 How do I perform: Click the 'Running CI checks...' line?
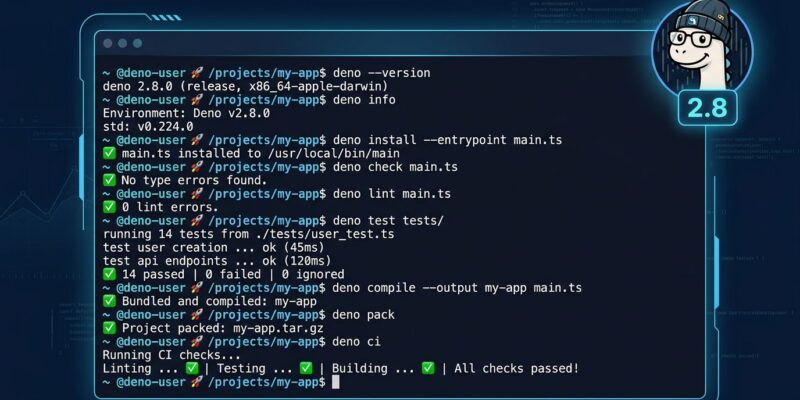pyautogui.click(x=171, y=355)
